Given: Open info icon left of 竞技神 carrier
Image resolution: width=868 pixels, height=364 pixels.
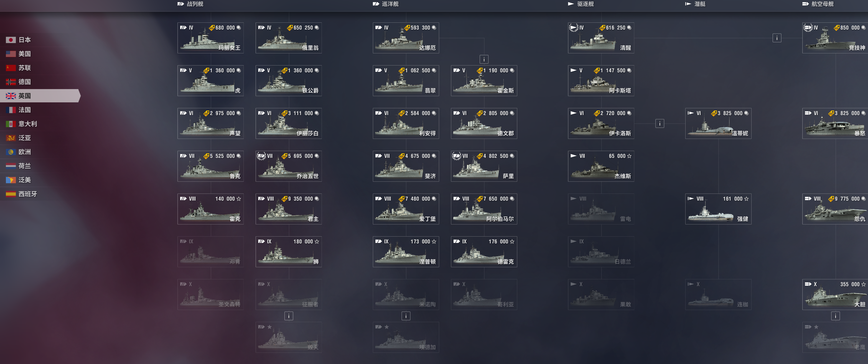Looking at the screenshot, I should [x=777, y=38].
